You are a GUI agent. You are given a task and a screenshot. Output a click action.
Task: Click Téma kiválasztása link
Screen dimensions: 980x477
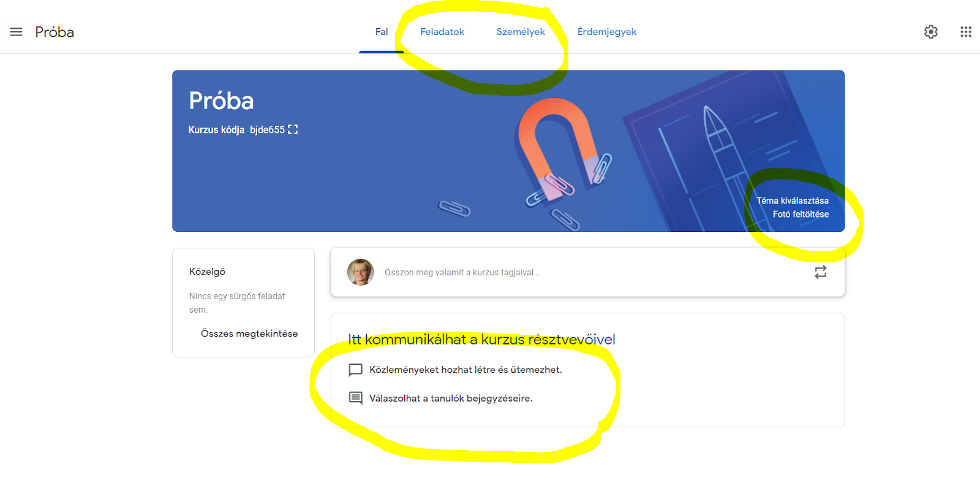tap(793, 200)
